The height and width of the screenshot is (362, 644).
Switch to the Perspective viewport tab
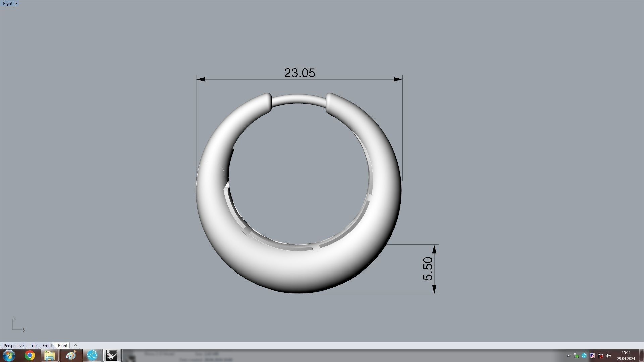tap(14, 345)
